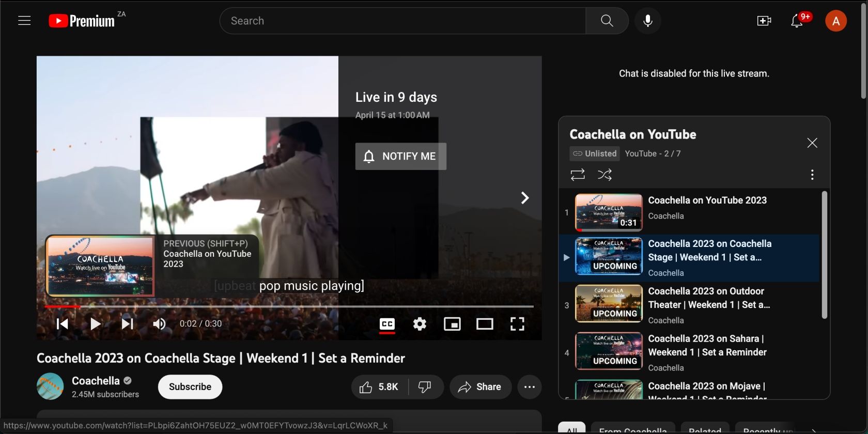
Task: Like the video with 5.8K likes
Action: click(380, 387)
